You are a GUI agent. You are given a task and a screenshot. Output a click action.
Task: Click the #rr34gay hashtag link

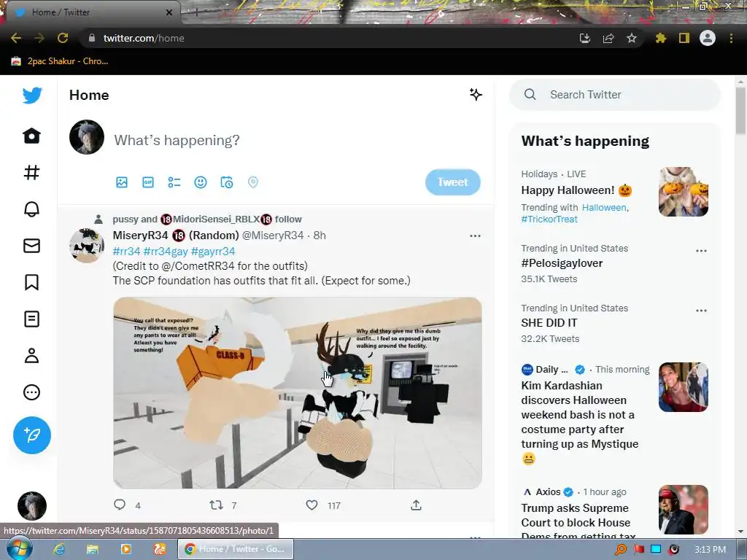point(166,251)
